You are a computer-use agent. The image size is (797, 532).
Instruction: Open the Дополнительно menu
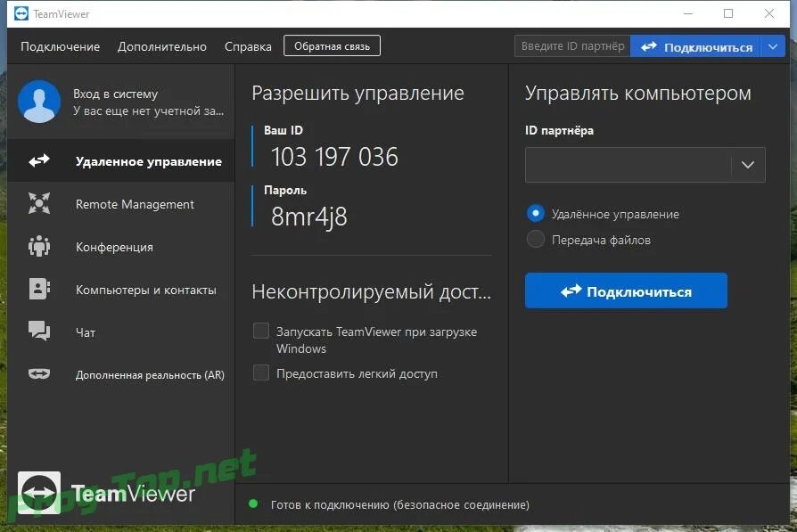click(x=162, y=46)
